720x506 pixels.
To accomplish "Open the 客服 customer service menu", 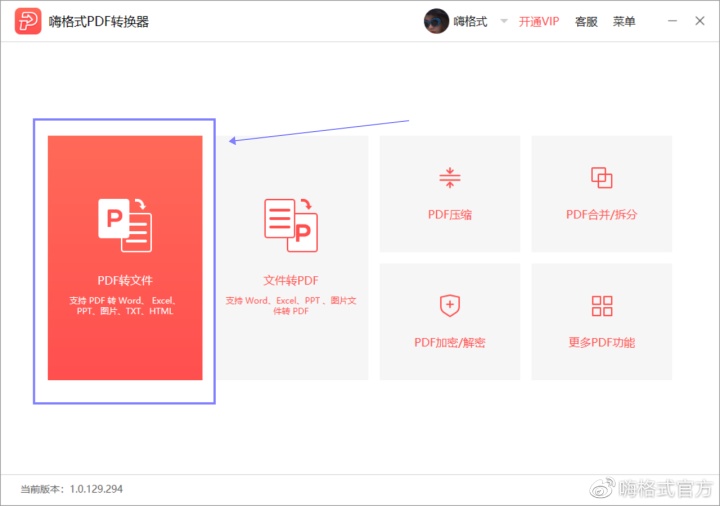I will (586, 22).
